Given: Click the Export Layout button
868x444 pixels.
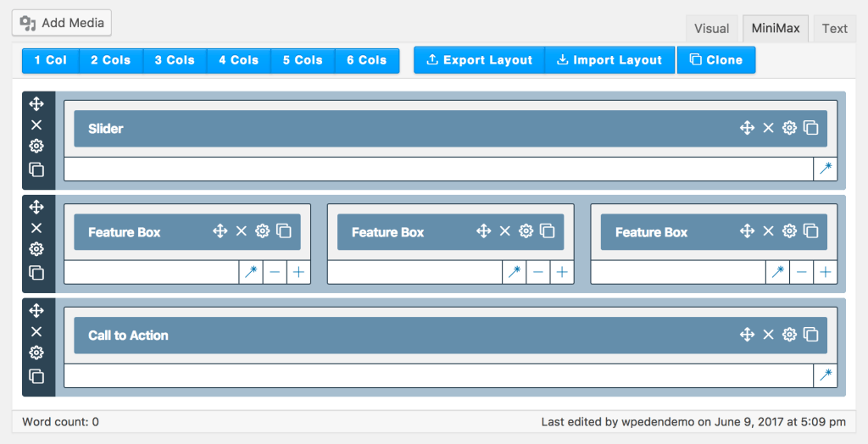Looking at the screenshot, I should (479, 60).
